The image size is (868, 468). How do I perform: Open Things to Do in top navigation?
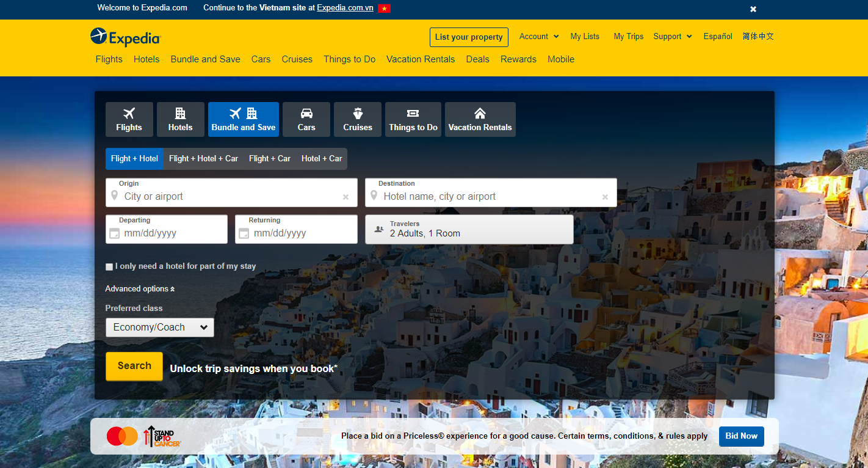[x=350, y=59]
